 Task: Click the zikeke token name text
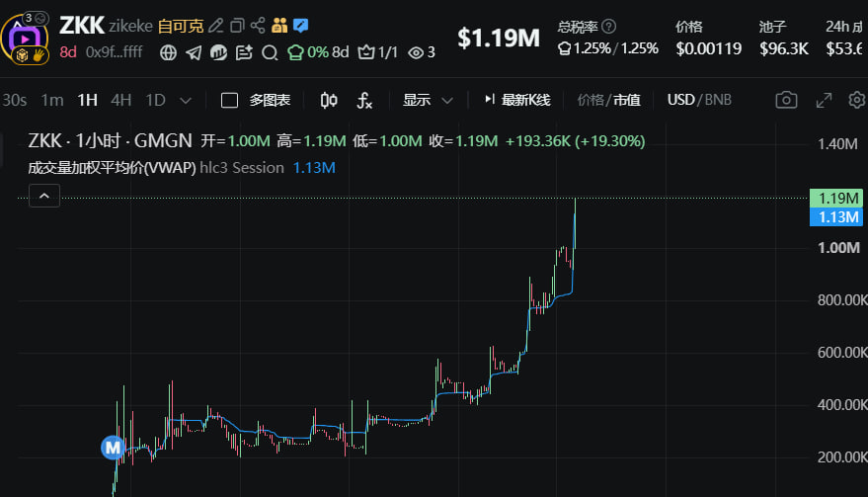pyautogui.click(x=130, y=26)
